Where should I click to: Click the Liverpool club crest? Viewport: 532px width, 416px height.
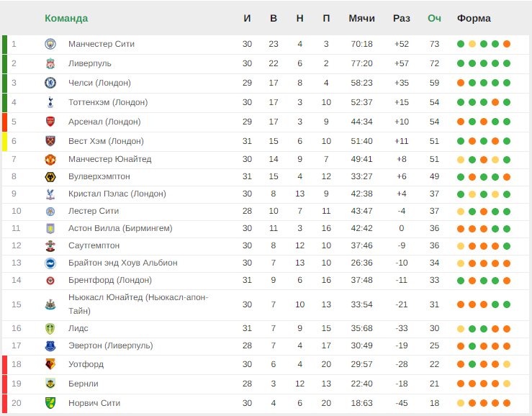[x=50, y=63]
